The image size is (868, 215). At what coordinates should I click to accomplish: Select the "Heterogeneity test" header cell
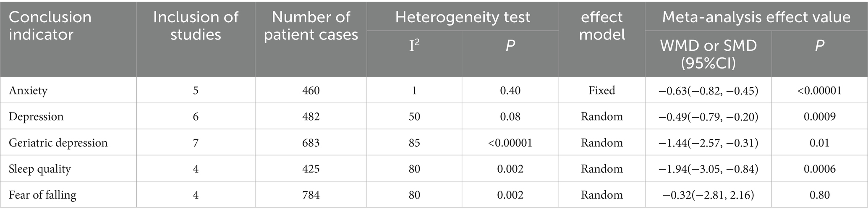[463, 17]
